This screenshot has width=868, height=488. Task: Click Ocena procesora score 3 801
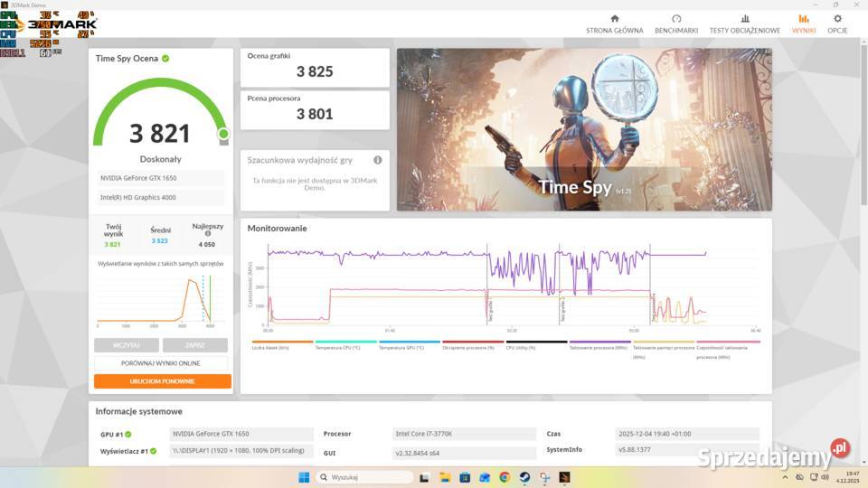pyautogui.click(x=315, y=115)
